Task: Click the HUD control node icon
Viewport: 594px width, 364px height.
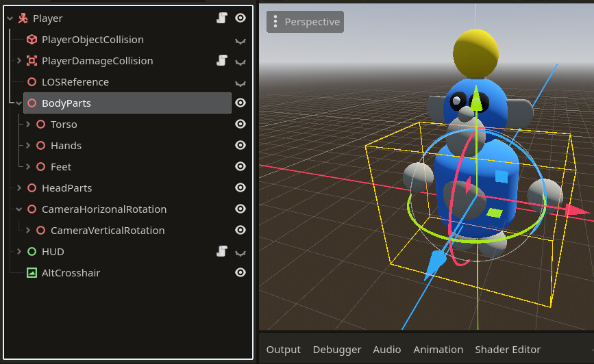Action: point(32,252)
